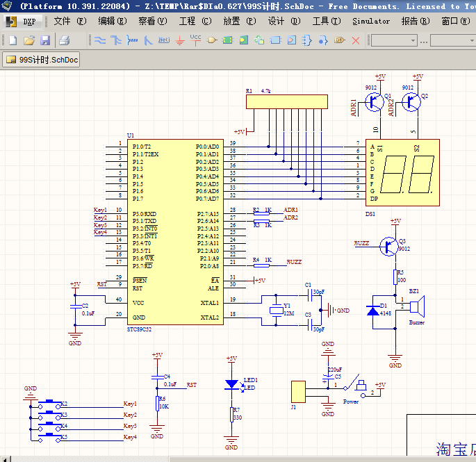The height and width of the screenshot is (462, 476).
Task: Select the Place Sheet Entry tool
Action: (x=243, y=40)
